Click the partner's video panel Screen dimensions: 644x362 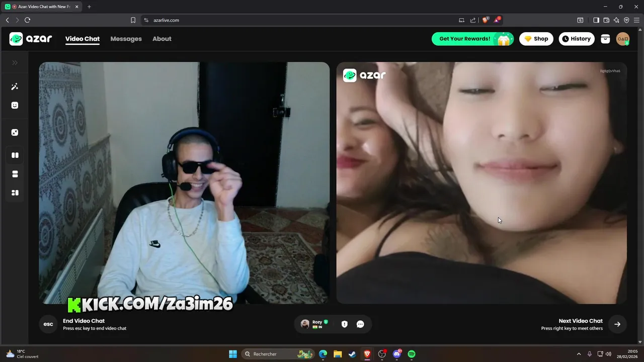click(481, 183)
